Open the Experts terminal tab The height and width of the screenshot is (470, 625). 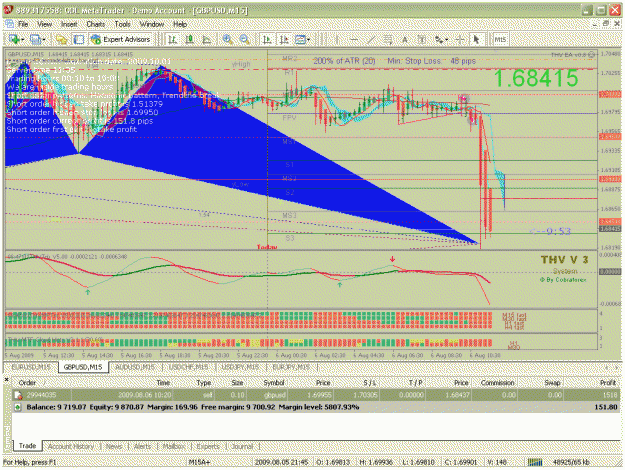click(x=208, y=446)
